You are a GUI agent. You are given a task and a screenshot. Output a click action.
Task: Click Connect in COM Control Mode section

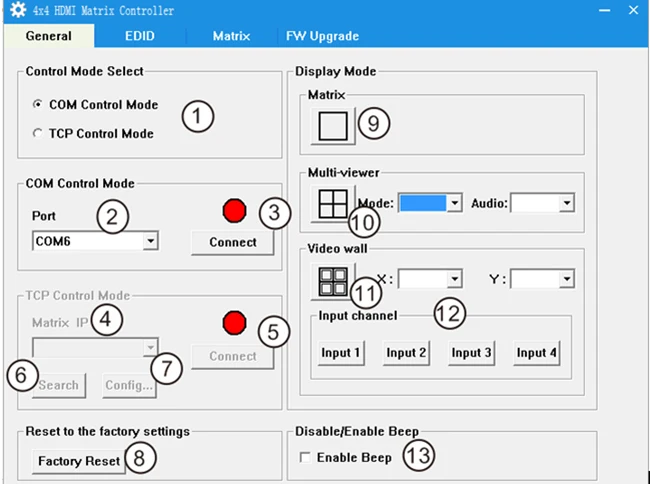233,242
